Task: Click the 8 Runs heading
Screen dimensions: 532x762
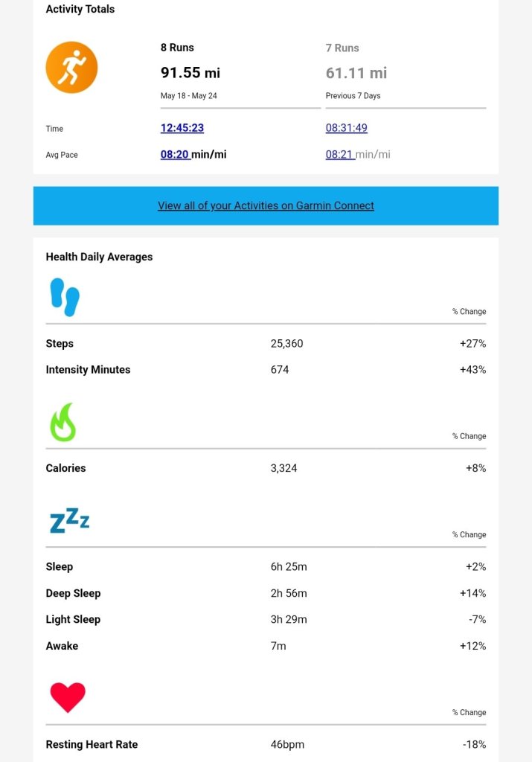Action: (177, 48)
